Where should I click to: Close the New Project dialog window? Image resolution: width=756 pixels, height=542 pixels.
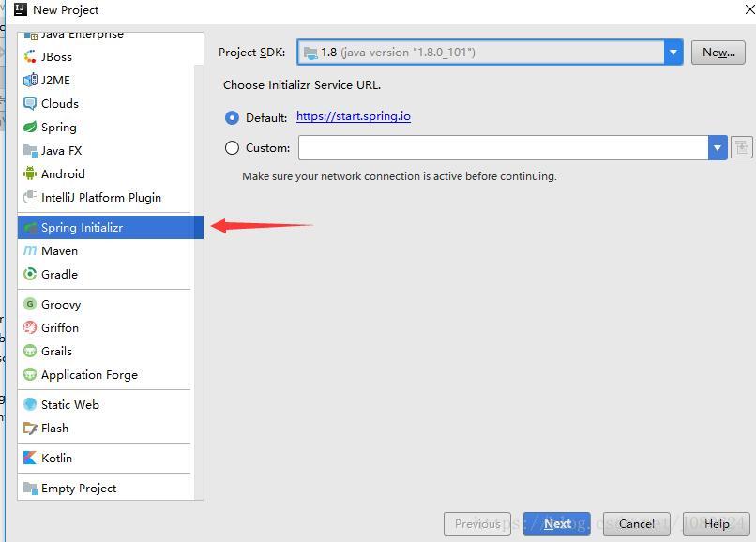pyautogui.click(x=749, y=9)
